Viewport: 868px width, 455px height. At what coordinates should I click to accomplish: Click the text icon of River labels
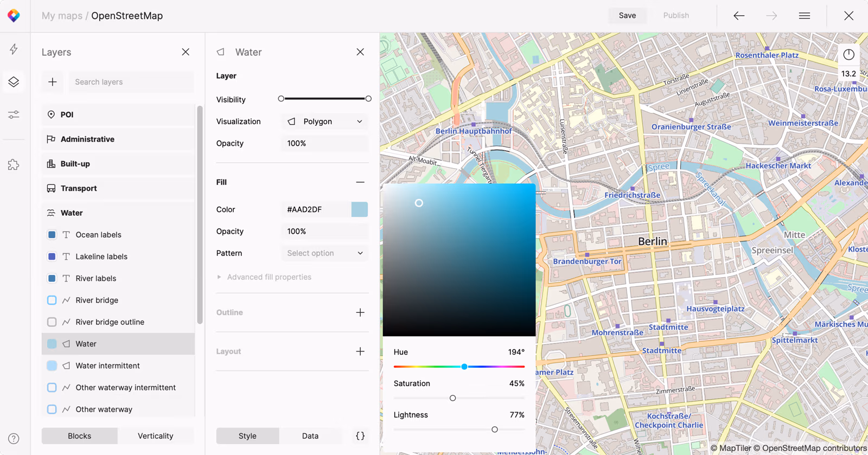(66, 278)
